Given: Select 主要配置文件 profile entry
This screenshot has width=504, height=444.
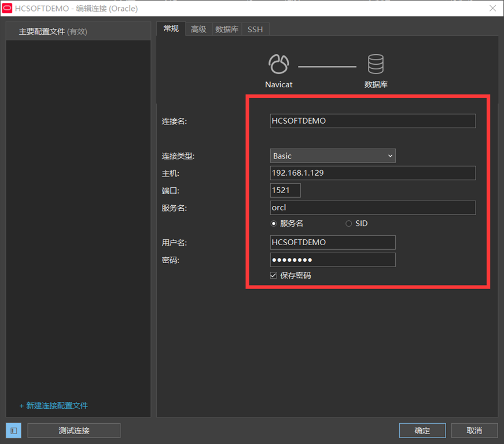Looking at the screenshot, I should point(79,31).
